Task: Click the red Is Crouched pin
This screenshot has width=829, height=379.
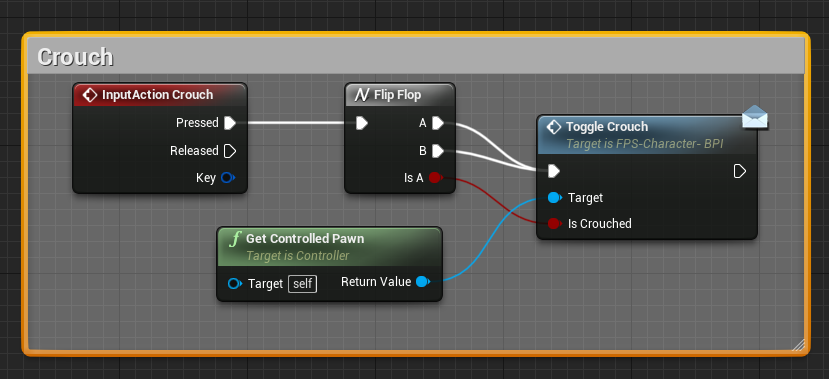Action: (x=555, y=224)
